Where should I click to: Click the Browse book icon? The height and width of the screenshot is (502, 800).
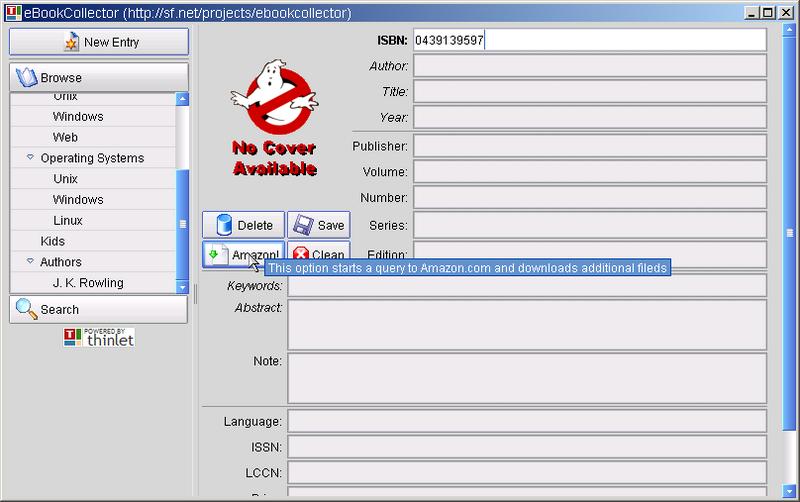pyautogui.click(x=26, y=78)
